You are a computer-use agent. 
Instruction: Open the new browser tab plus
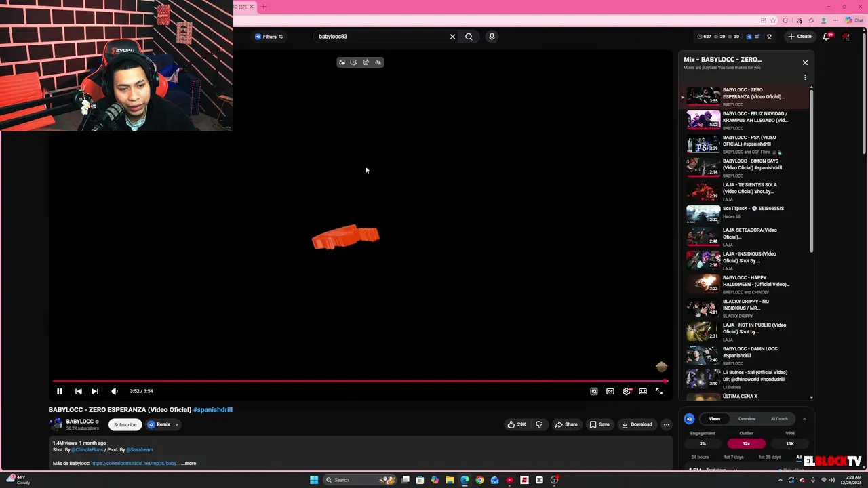264,7
